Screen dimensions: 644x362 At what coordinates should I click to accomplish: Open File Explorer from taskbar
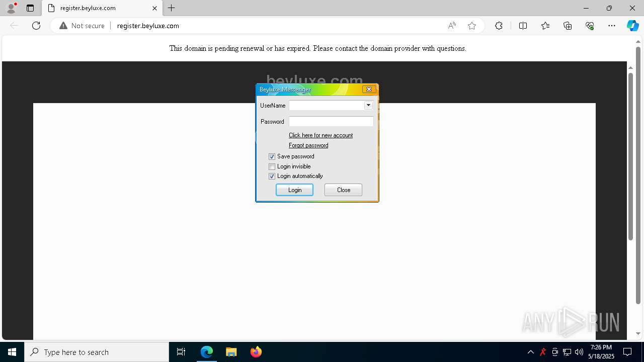click(231, 352)
